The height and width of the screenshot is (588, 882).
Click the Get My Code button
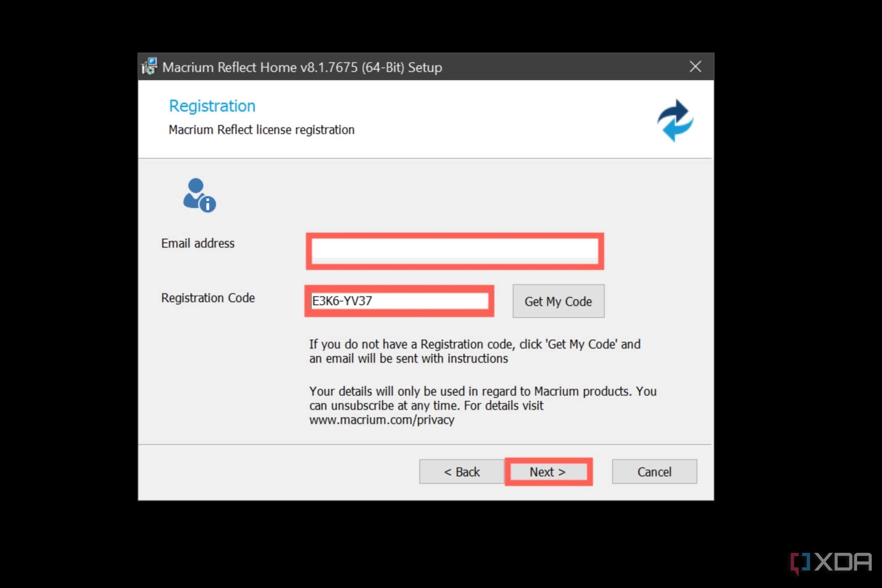coord(559,301)
